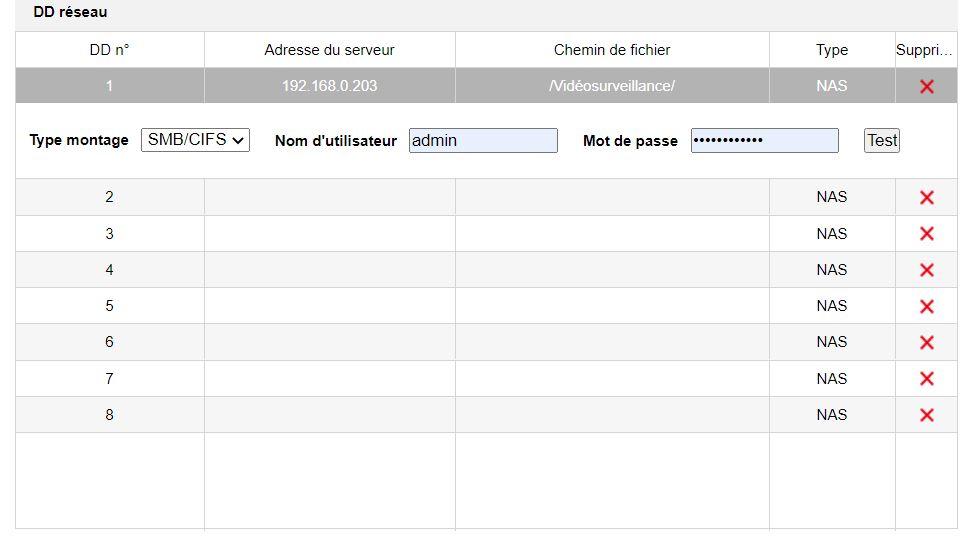Remove disk 6 via red X icon

pos(926,342)
